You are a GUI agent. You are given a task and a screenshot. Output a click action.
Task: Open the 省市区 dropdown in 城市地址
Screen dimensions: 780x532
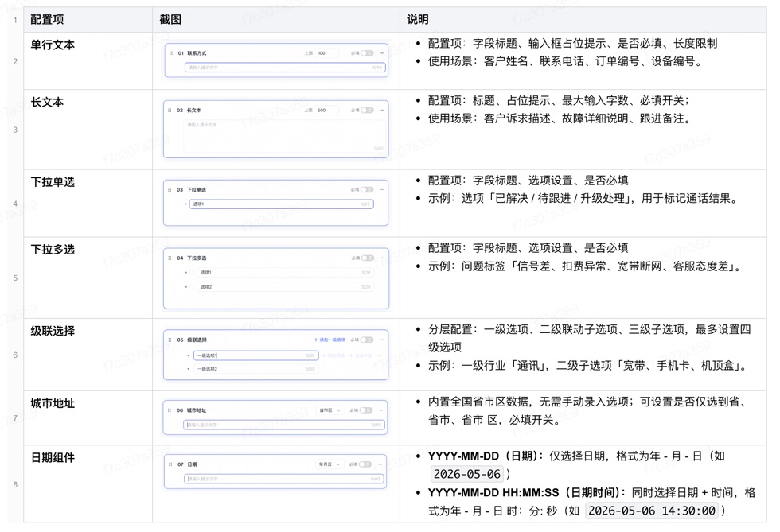tap(330, 410)
